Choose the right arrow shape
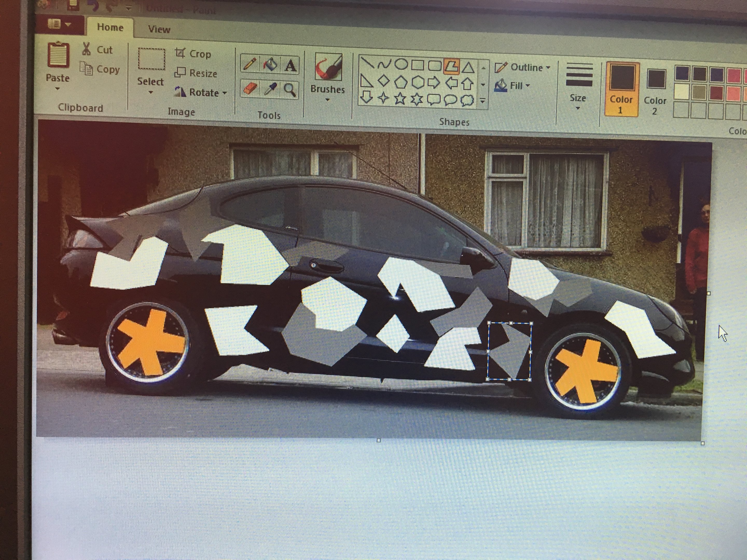The width and height of the screenshot is (747, 560). coord(434,82)
